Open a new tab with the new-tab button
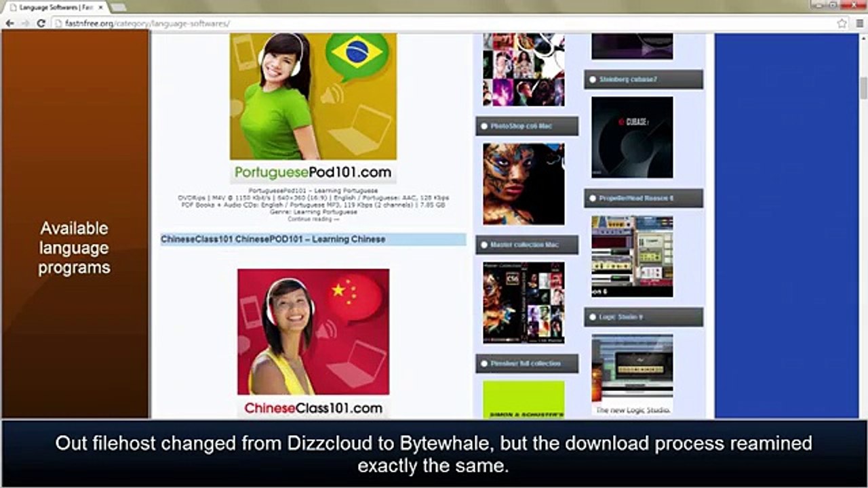 (118, 7)
